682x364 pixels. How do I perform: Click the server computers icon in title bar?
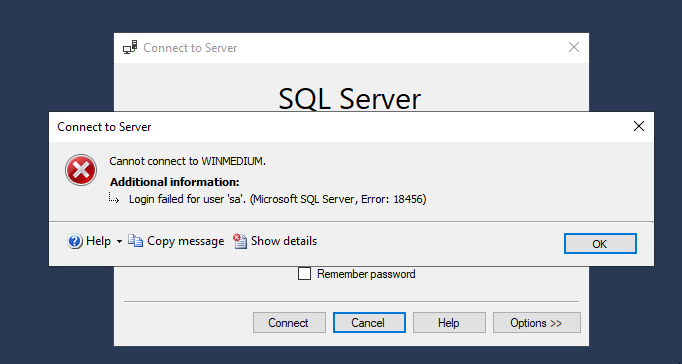click(130, 47)
